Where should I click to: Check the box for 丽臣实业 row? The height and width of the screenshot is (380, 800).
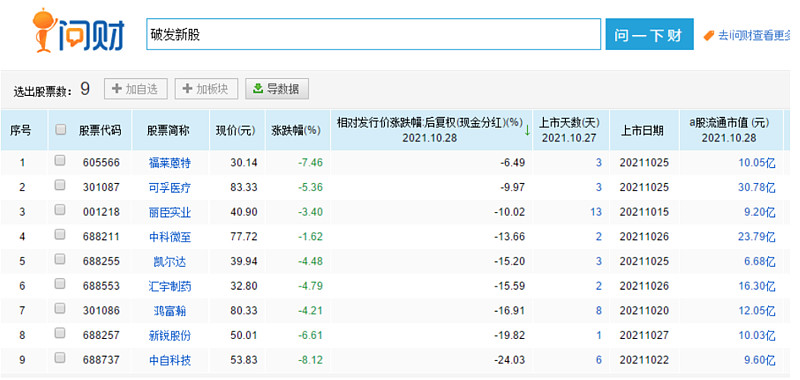60,210
